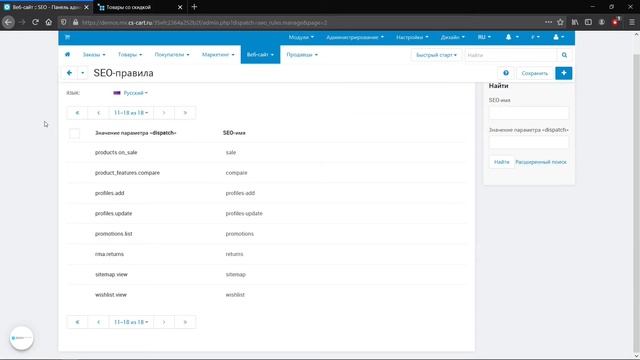Toggle the select-all checkbox in table header

[74, 133]
